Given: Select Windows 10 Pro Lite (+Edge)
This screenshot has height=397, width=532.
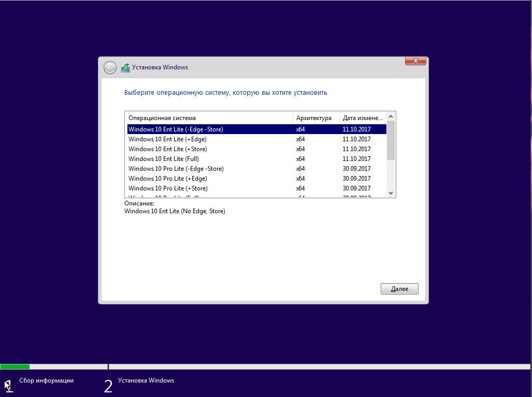Looking at the screenshot, I should coord(256,179).
